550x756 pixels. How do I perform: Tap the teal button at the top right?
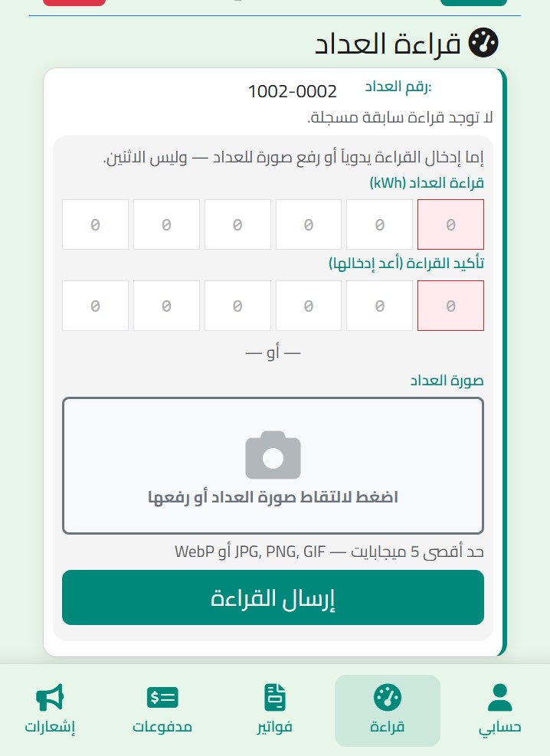(473, 2)
